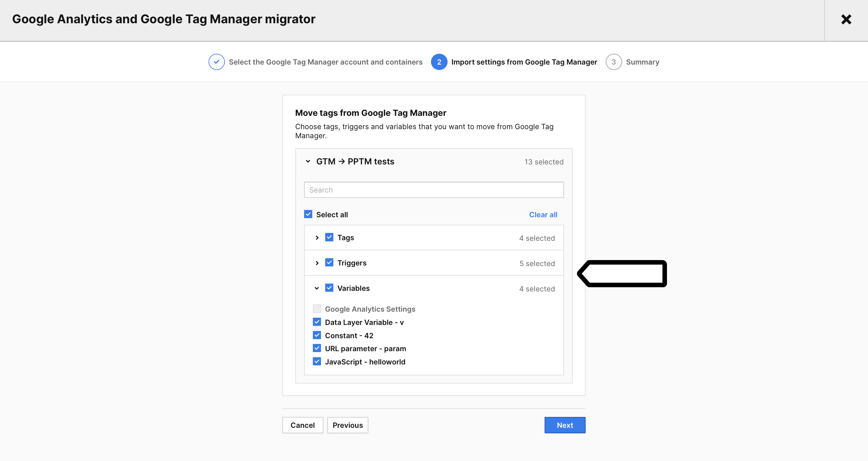Image resolution: width=868 pixels, height=461 pixels.
Task: Click the 'Move tags from Google Tag Manager' heading
Action: tap(371, 113)
